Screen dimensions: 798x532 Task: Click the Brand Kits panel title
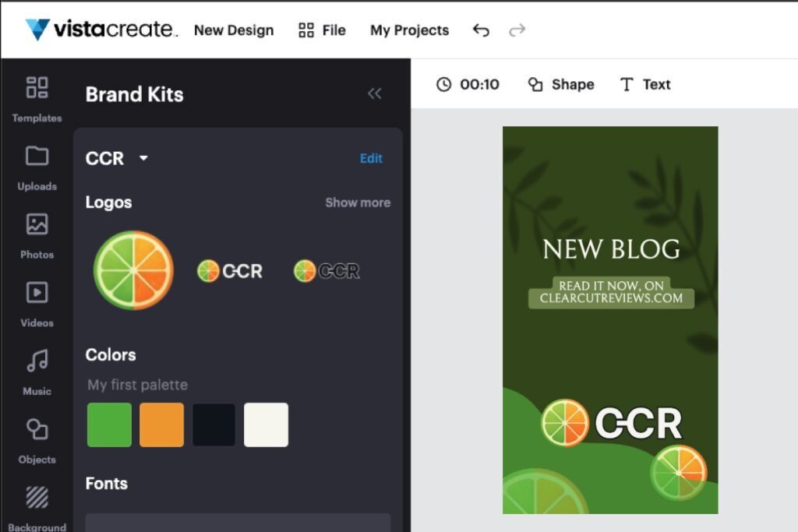pyautogui.click(x=134, y=94)
